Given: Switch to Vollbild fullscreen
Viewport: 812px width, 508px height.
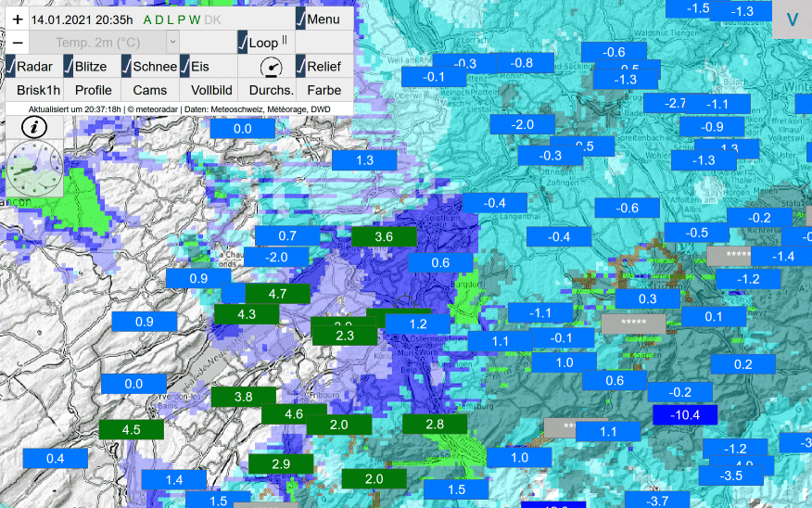Looking at the screenshot, I should coord(211,90).
